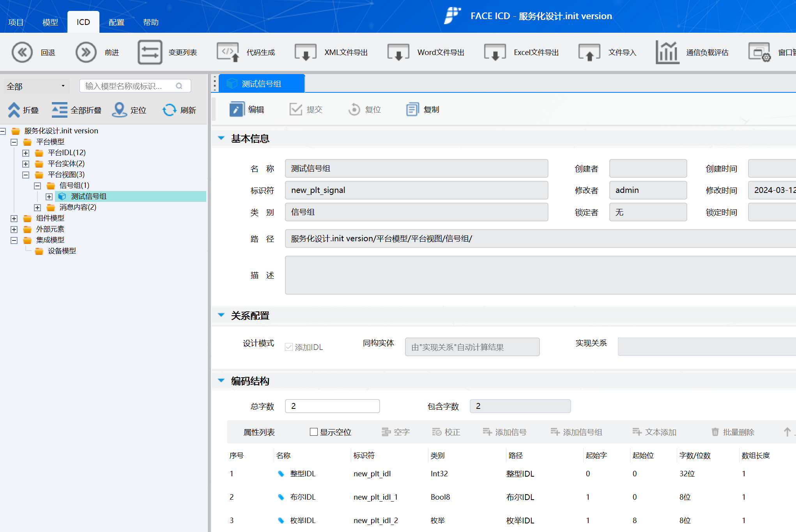Image resolution: width=796 pixels, height=532 pixels.
Task: Click the 定位 locate pin icon
Action: [119, 110]
